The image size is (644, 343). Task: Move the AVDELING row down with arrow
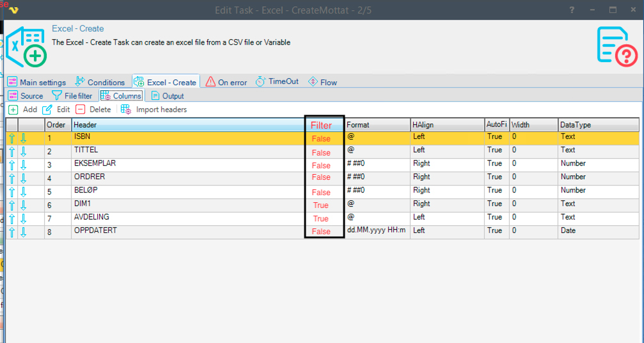tap(24, 218)
